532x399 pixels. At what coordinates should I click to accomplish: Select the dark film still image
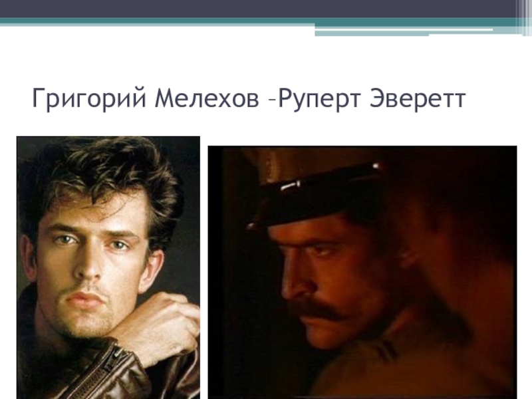click(362, 272)
